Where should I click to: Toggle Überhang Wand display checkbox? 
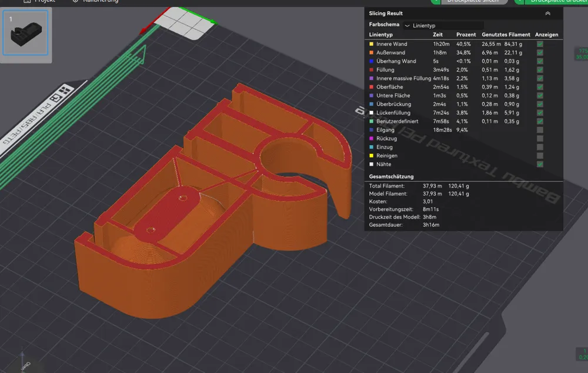540,61
